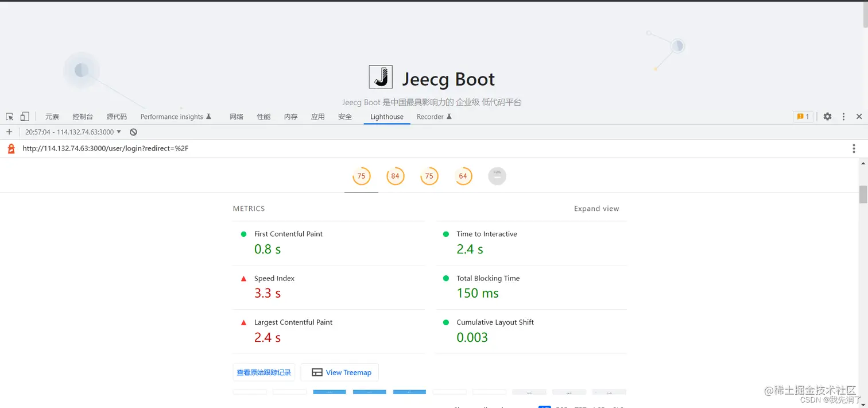This screenshot has width=868, height=408.
Task: Open the Lighthouse report timestamp dropdown
Action: pyautogui.click(x=72, y=132)
